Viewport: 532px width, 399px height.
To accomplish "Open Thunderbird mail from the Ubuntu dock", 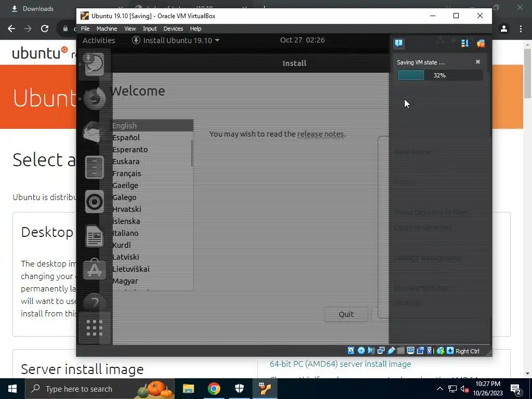I will coord(93,132).
